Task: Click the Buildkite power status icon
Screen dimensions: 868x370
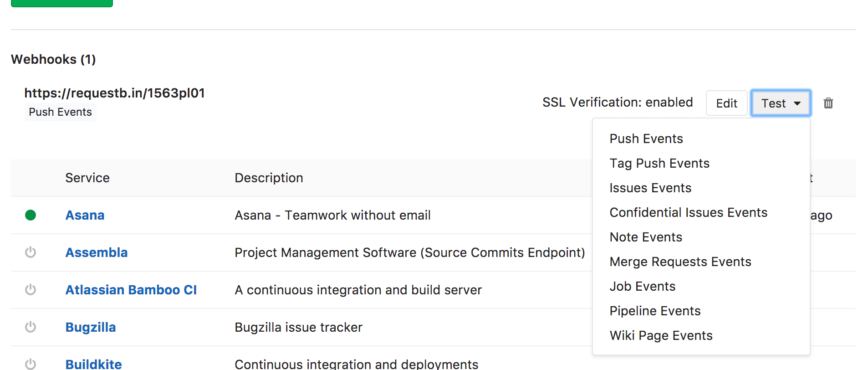Action: pos(31,364)
